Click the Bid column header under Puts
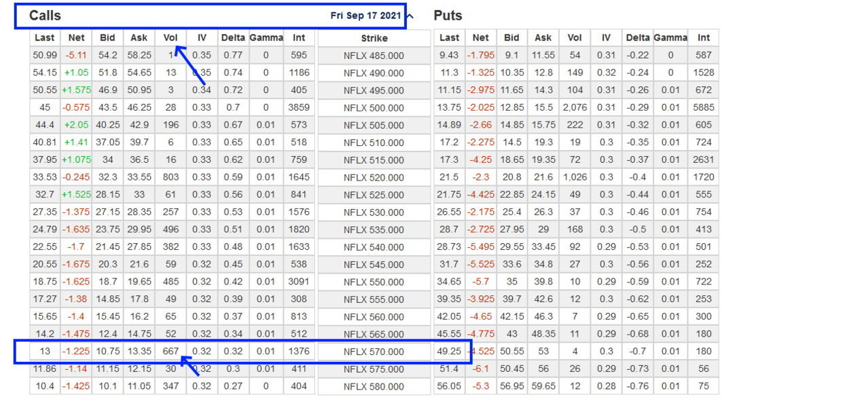The width and height of the screenshot is (868, 410). point(511,38)
